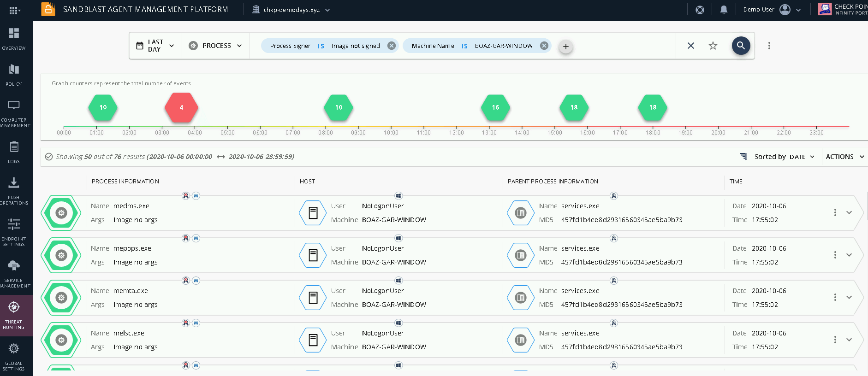Click parent process icon in memta.exe row
868x376 pixels.
coord(521,298)
